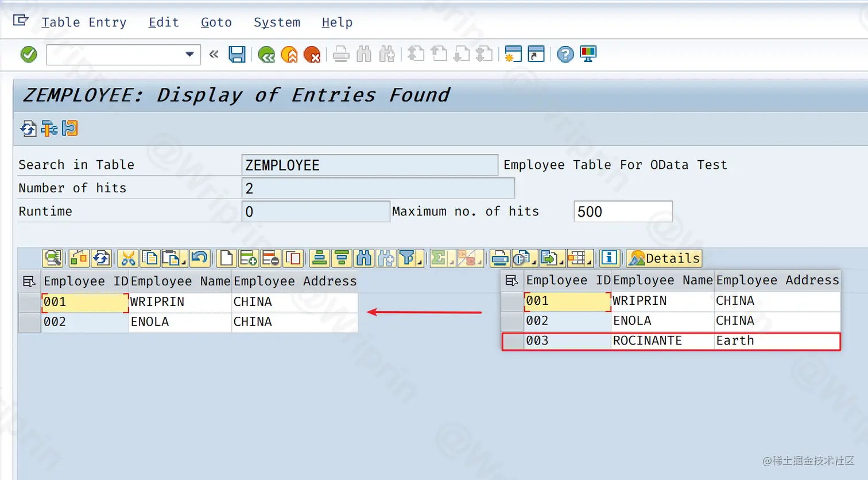Collapse the command field with the double chevron
The width and height of the screenshot is (868, 480).
214,55
